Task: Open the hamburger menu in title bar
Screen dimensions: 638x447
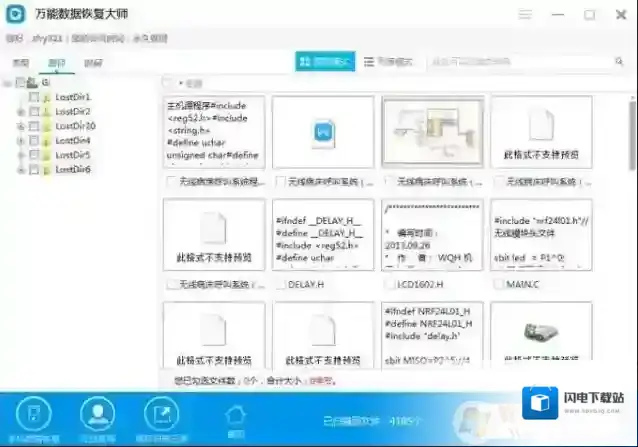Action: tap(525, 15)
